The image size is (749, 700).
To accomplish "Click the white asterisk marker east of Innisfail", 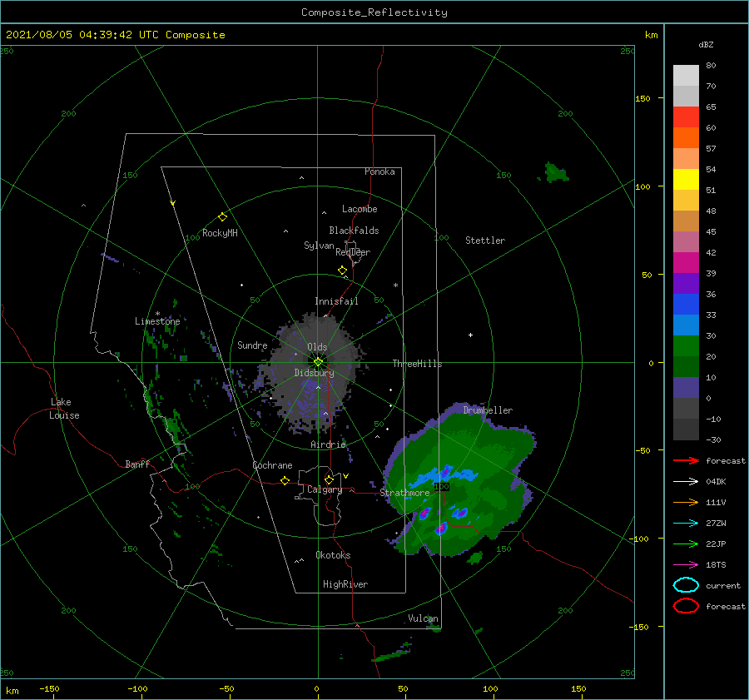I will (395, 285).
